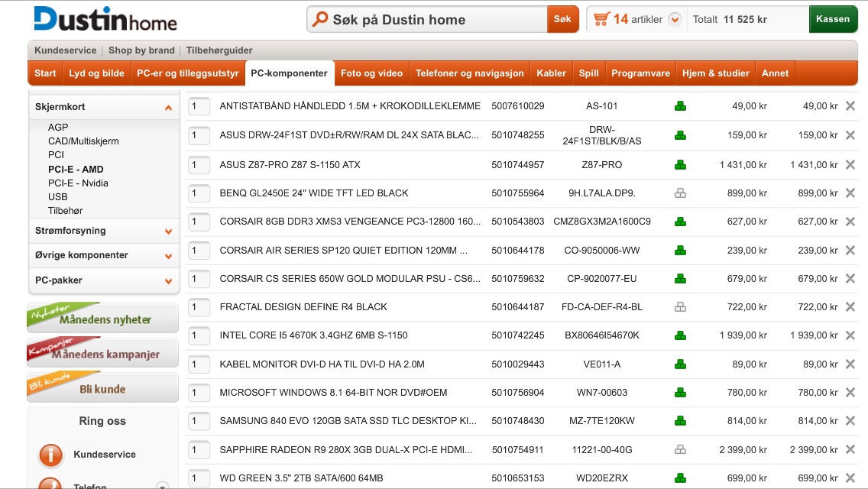The width and height of the screenshot is (868, 489).
Task: Open Shop by brand link
Action: pyautogui.click(x=141, y=50)
